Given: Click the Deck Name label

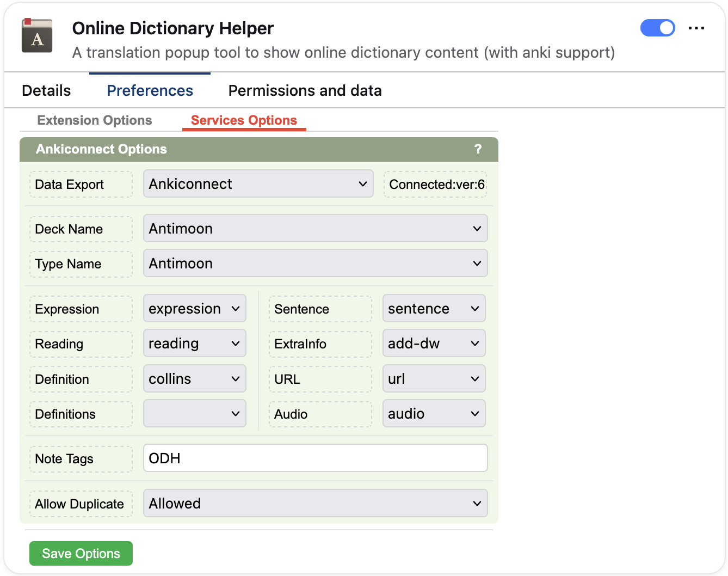Looking at the screenshot, I should (81, 229).
